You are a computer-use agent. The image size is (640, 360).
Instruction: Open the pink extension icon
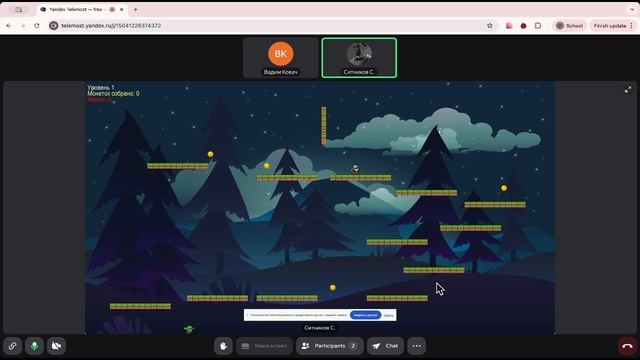(x=509, y=26)
